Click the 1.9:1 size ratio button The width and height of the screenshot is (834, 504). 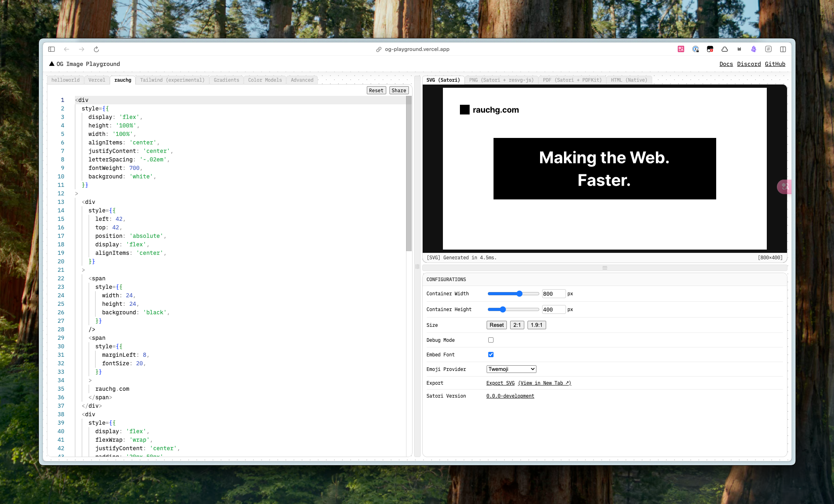tap(537, 325)
